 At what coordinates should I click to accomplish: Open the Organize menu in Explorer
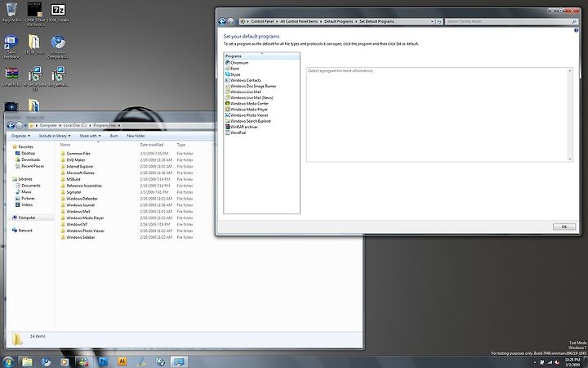tap(20, 136)
